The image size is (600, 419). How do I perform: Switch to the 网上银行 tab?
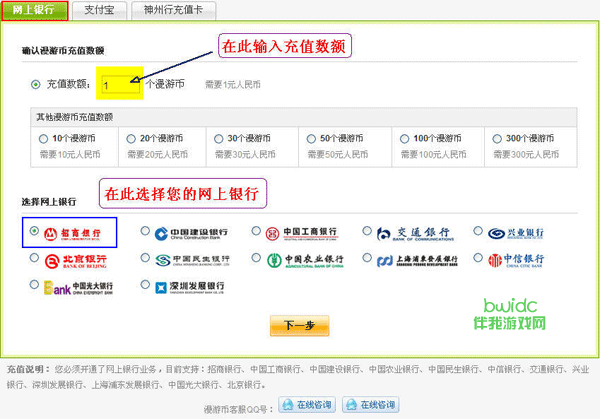(x=34, y=11)
